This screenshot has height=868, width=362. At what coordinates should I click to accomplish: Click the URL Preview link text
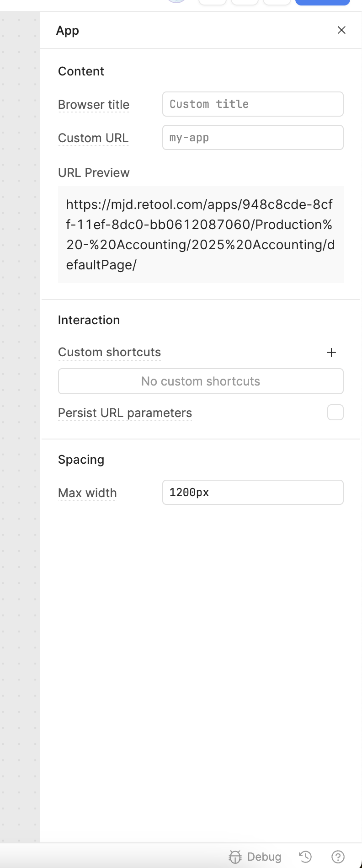click(x=200, y=234)
